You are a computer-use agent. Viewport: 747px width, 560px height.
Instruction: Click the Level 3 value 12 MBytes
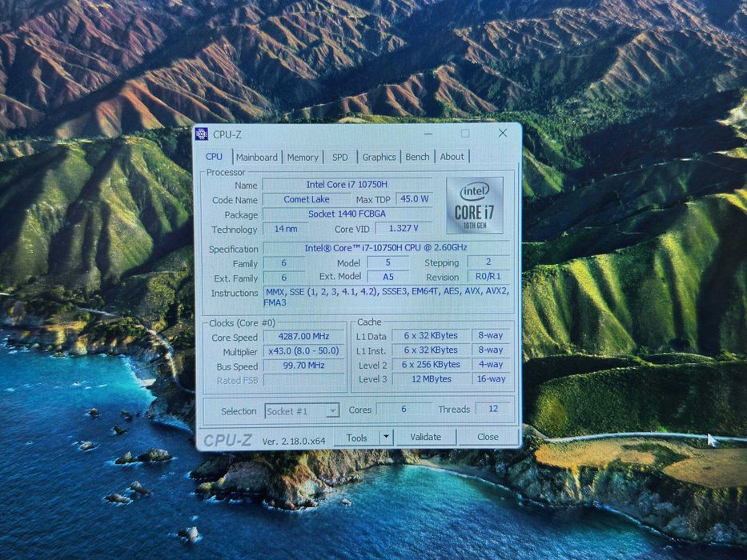coord(431,378)
